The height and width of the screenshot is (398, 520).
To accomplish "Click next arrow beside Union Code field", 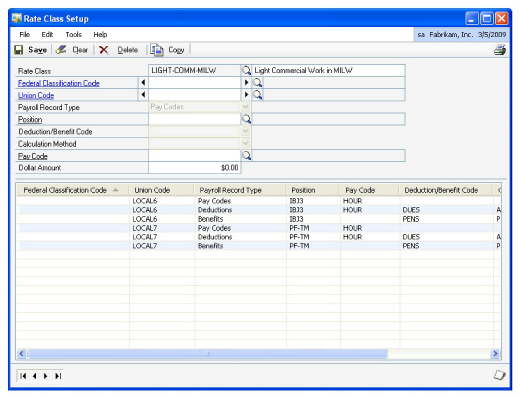I will [x=246, y=95].
